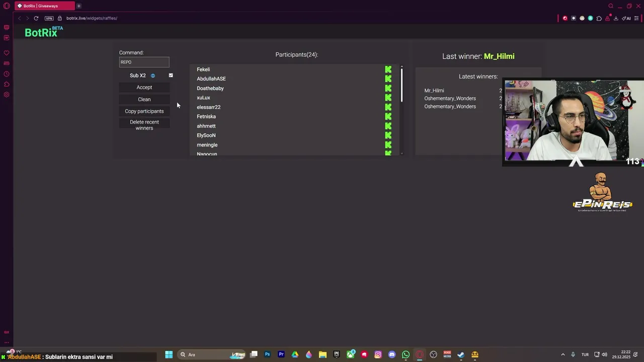Image resolution: width=644 pixels, height=362 pixels.
Task: Open the easy setup sliders icon
Action: pos(636,18)
